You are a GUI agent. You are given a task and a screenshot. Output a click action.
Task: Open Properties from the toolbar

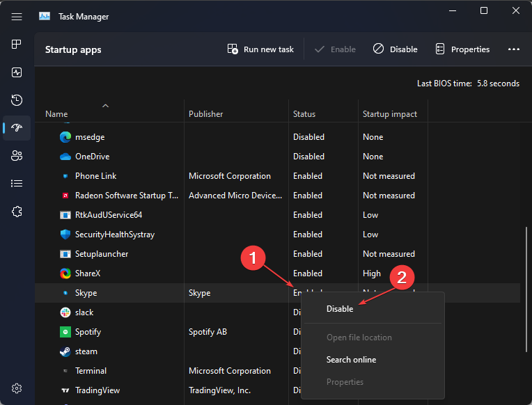pyautogui.click(x=462, y=49)
